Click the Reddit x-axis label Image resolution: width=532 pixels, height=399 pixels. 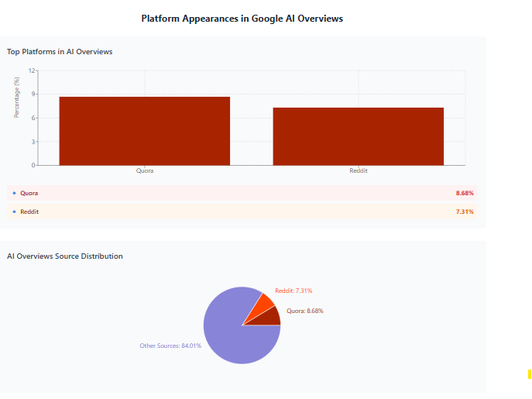point(359,170)
